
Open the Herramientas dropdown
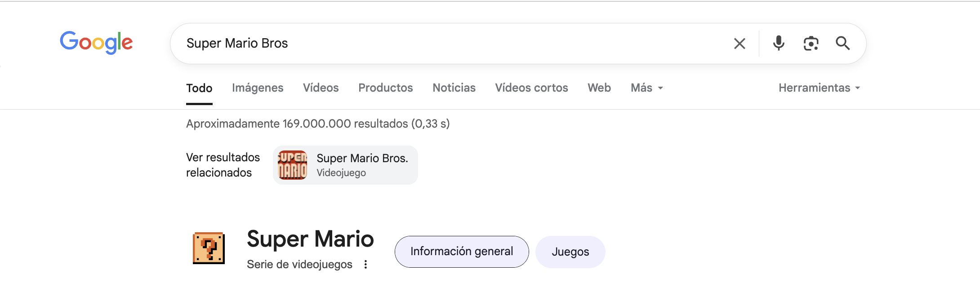pyautogui.click(x=819, y=88)
